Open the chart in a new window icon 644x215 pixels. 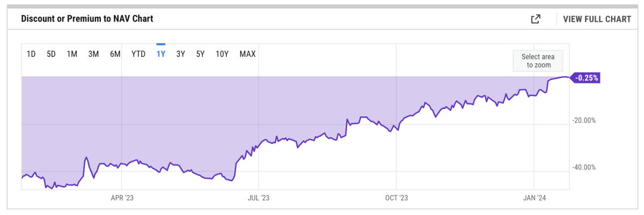coord(535,19)
